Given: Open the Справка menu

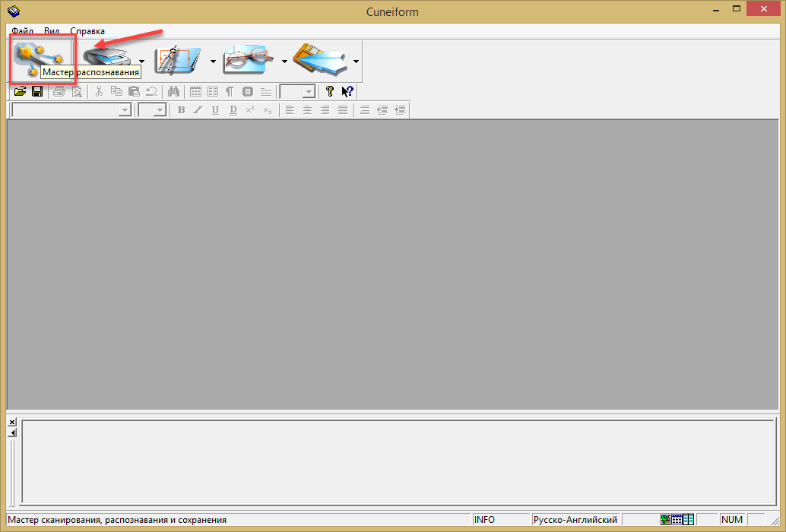Looking at the screenshot, I should coord(87,31).
